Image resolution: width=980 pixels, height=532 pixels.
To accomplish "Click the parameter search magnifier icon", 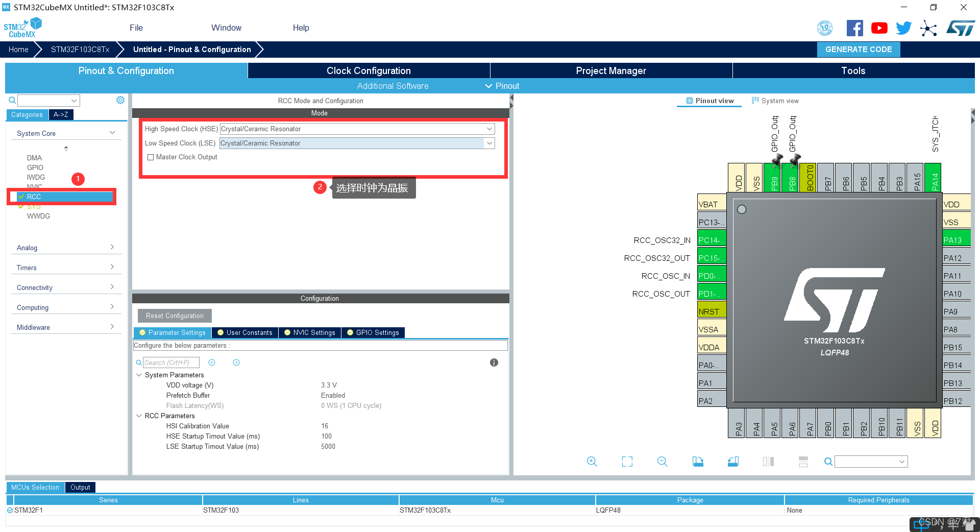I will tap(139, 362).
